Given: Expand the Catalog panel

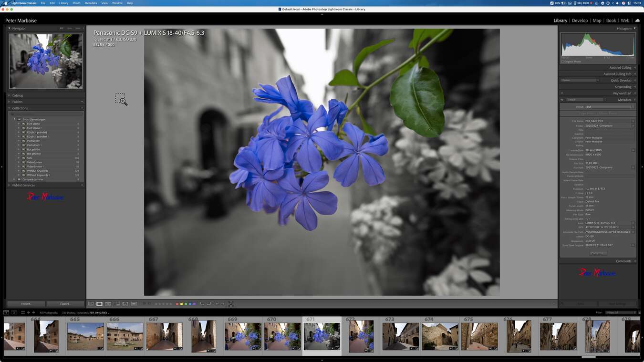Looking at the screenshot, I should pos(9,95).
